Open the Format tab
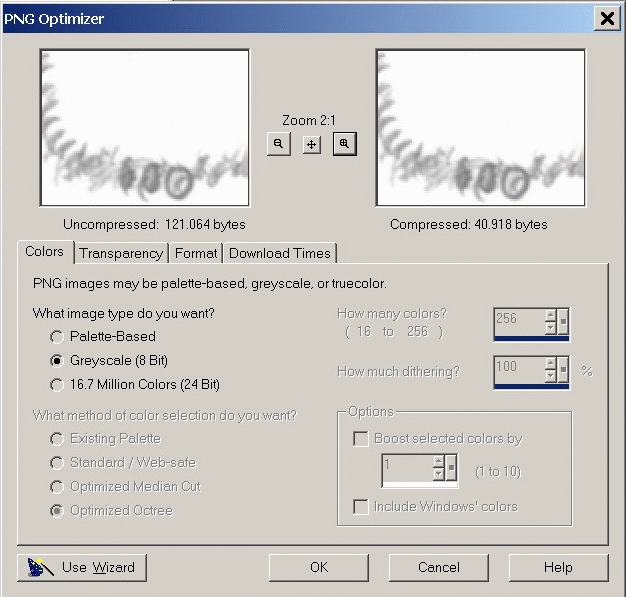The image size is (626, 597). point(196,254)
